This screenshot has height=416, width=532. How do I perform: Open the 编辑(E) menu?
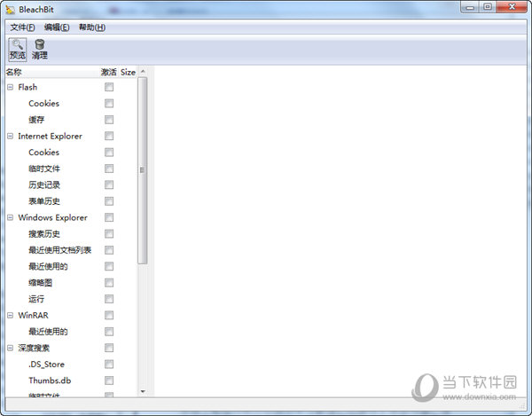pyautogui.click(x=57, y=27)
